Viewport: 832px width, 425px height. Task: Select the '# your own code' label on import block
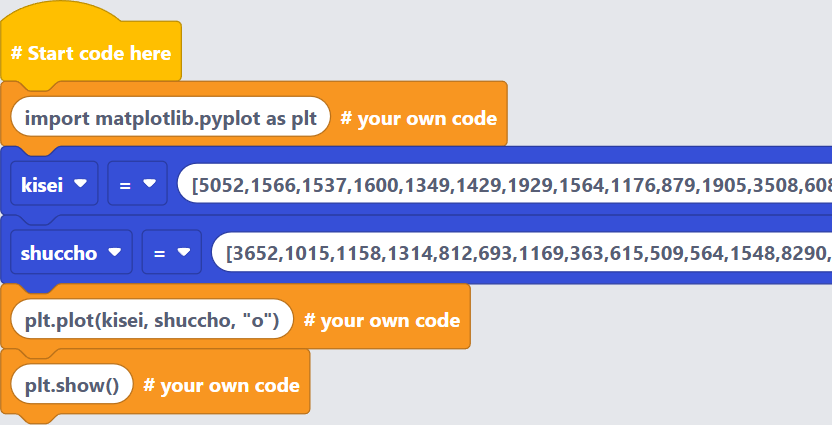[x=419, y=118]
